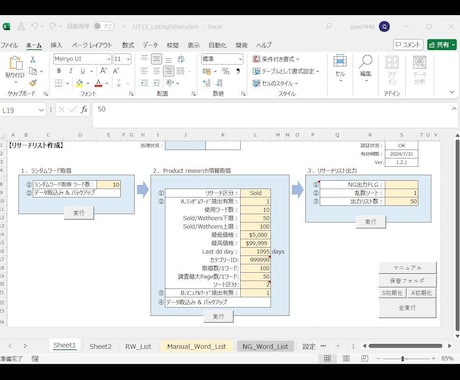460x380 pixels.
Task: Click the Comma Style icon
Action: (x=238, y=71)
